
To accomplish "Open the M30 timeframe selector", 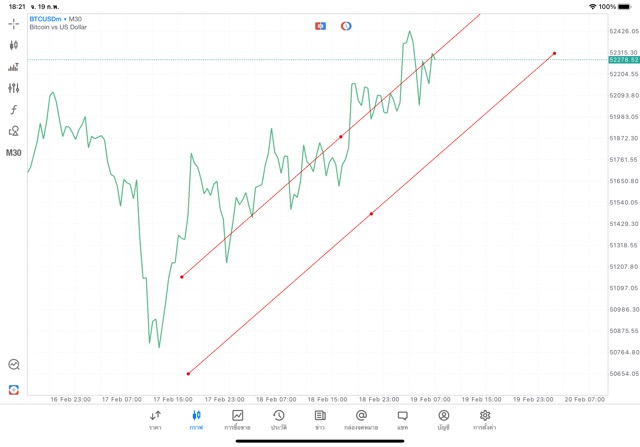I will (x=14, y=153).
